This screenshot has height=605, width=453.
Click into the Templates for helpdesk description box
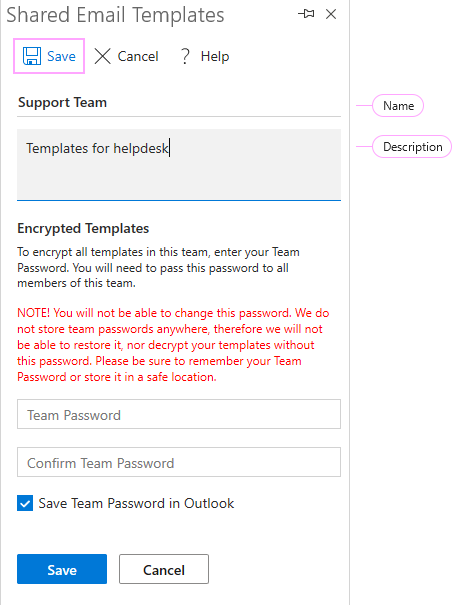179,165
